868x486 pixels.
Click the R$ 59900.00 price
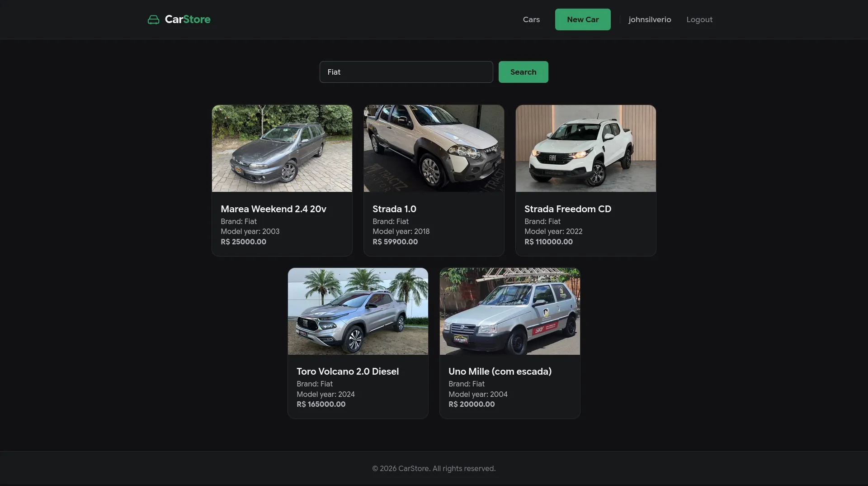(x=395, y=242)
